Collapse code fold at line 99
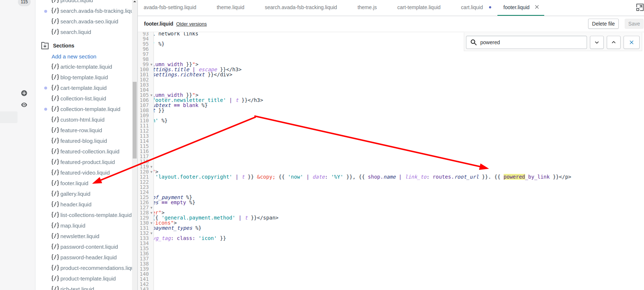 click(151, 65)
